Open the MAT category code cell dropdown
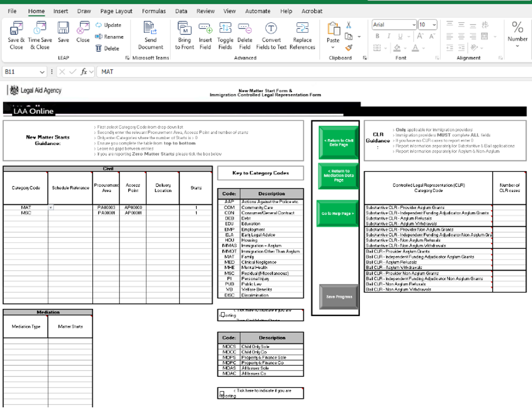 (x=51, y=208)
